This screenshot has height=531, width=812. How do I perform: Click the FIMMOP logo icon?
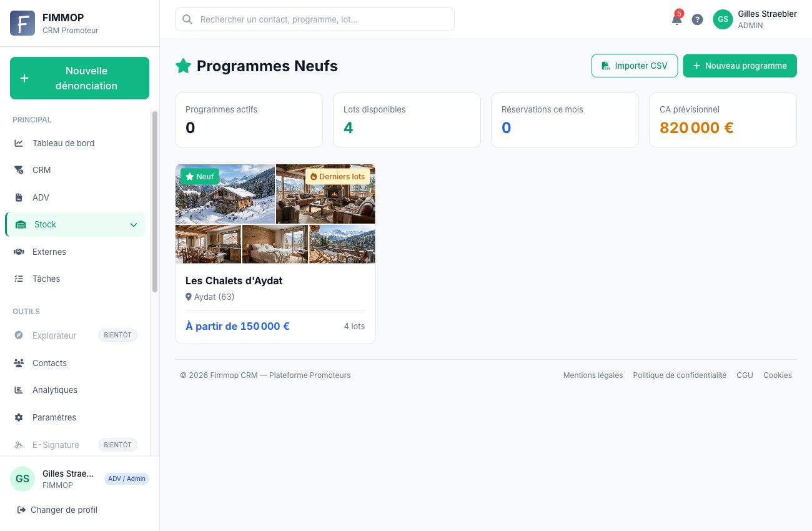pos(22,23)
